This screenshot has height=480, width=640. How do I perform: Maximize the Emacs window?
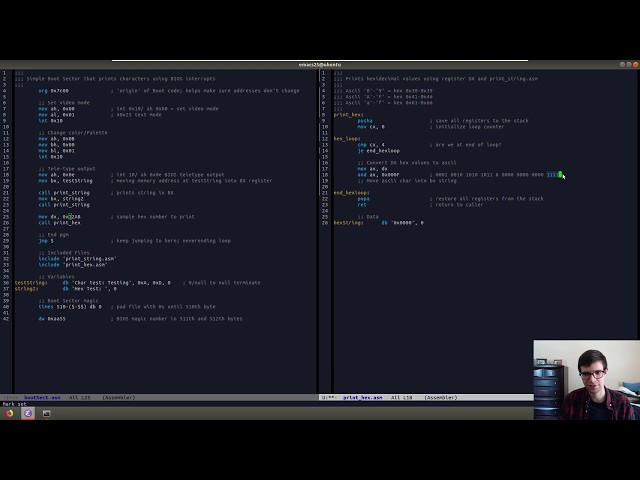click(x=629, y=64)
